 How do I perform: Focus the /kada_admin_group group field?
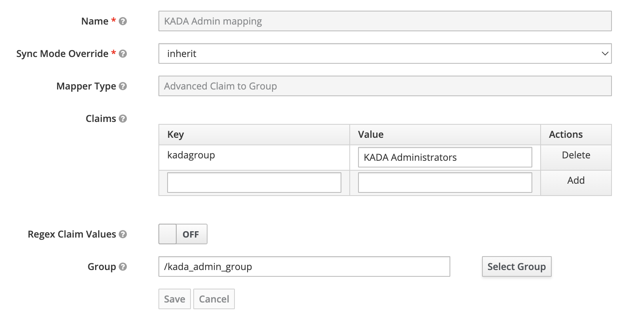coord(304,267)
